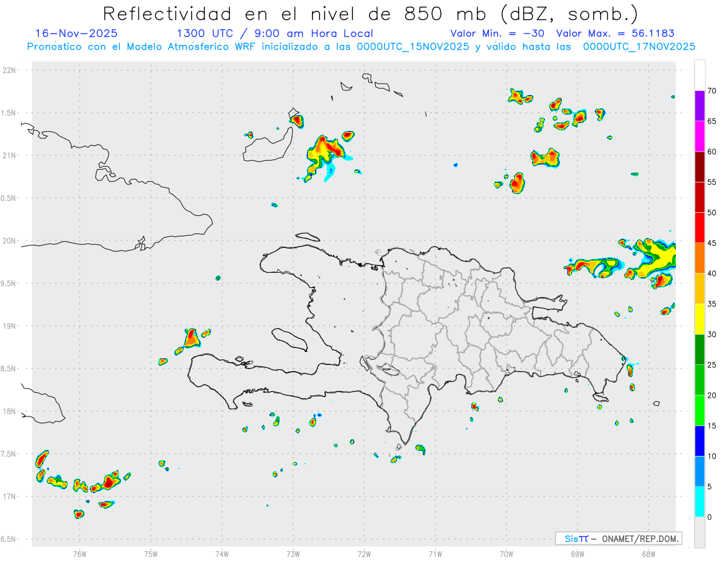Click the '17N' latitude label
The image size is (728, 562).
click(x=10, y=497)
